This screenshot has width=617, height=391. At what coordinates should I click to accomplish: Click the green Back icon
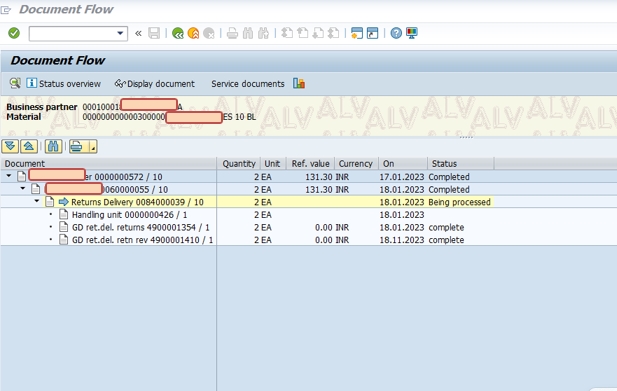tap(178, 33)
